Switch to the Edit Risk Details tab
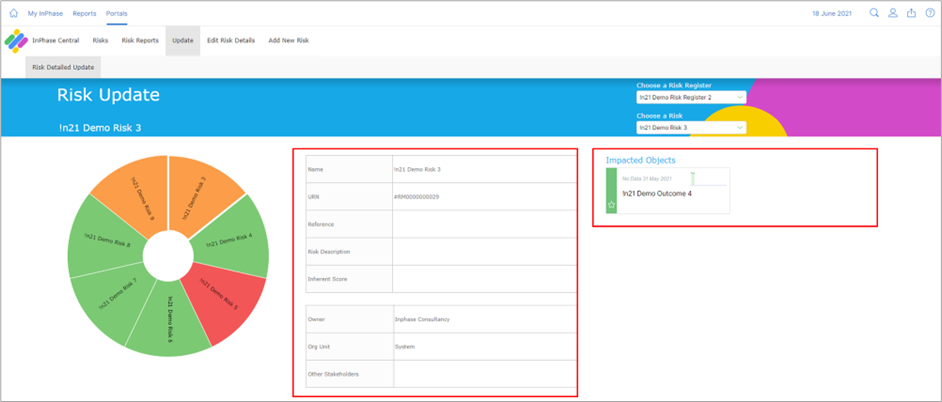Viewport: 942px width, 402px height. 231,40
